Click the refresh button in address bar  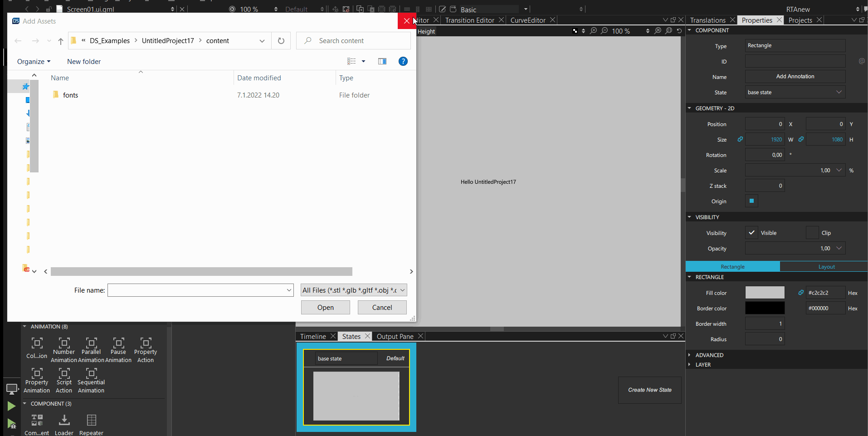pos(281,41)
